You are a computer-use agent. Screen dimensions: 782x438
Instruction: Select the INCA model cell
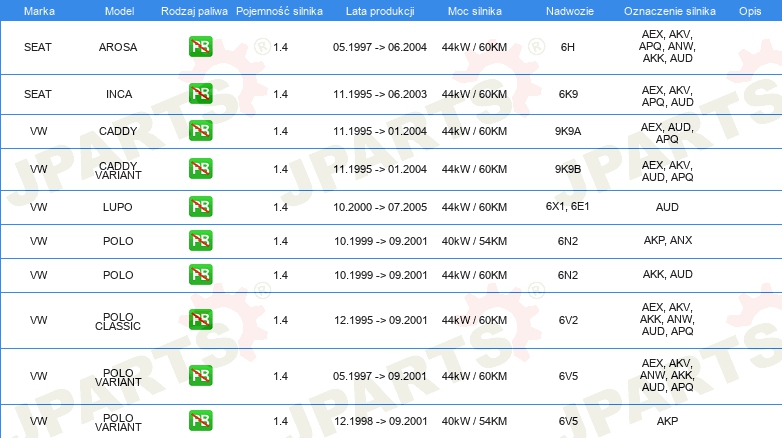coord(119,94)
